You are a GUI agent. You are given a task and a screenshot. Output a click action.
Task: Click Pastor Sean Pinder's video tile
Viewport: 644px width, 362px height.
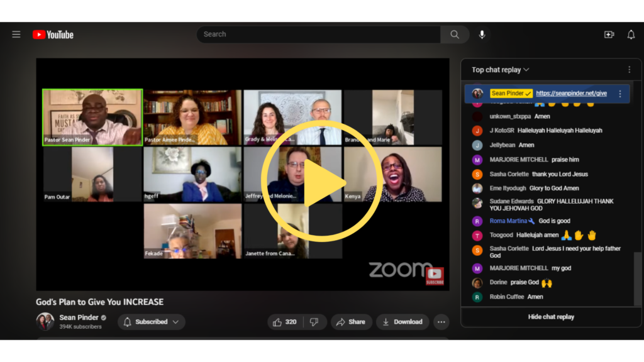pos(92,118)
